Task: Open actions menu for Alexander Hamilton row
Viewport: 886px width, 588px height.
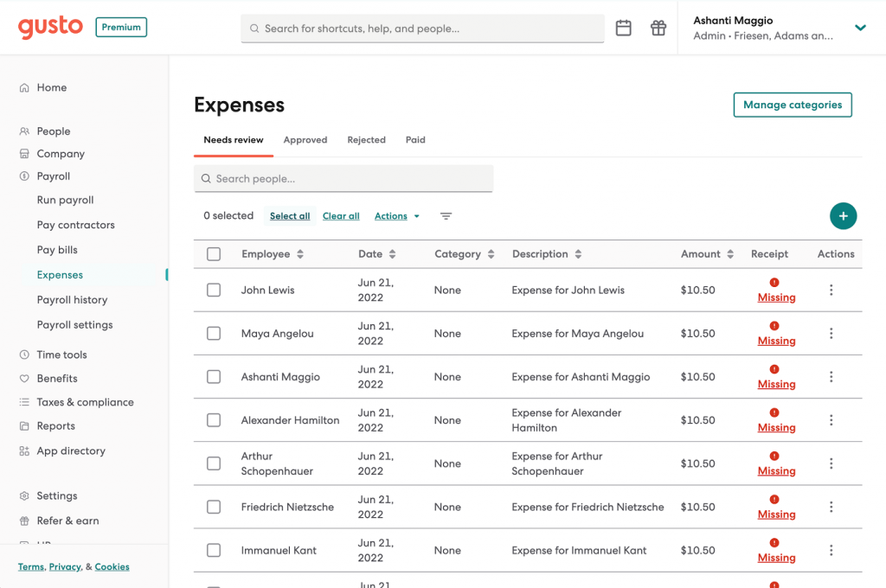Action: pyautogui.click(x=831, y=420)
